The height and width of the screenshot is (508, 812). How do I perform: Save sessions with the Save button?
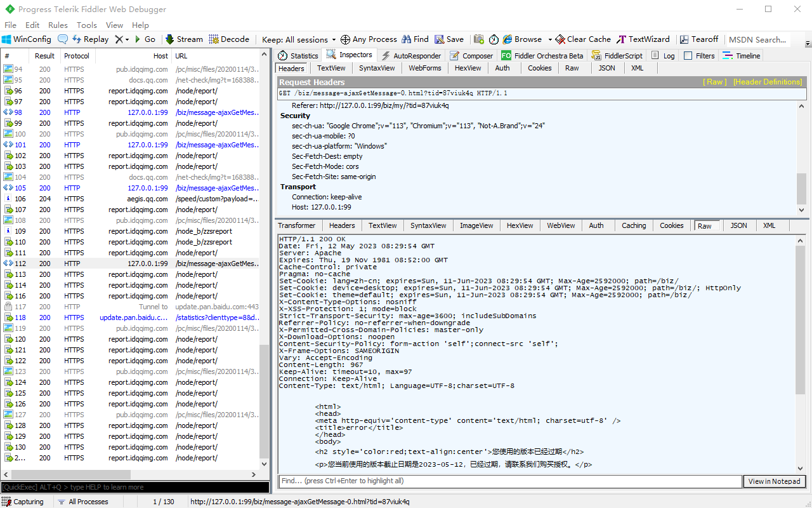(x=449, y=39)
